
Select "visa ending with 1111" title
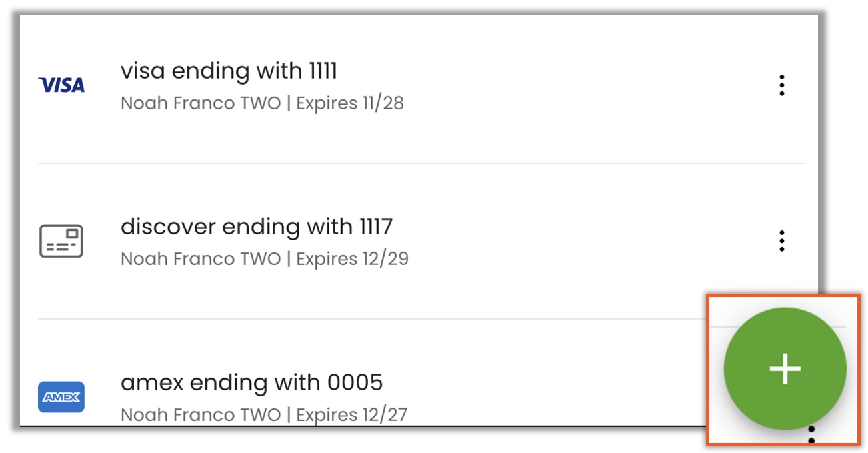229,71
